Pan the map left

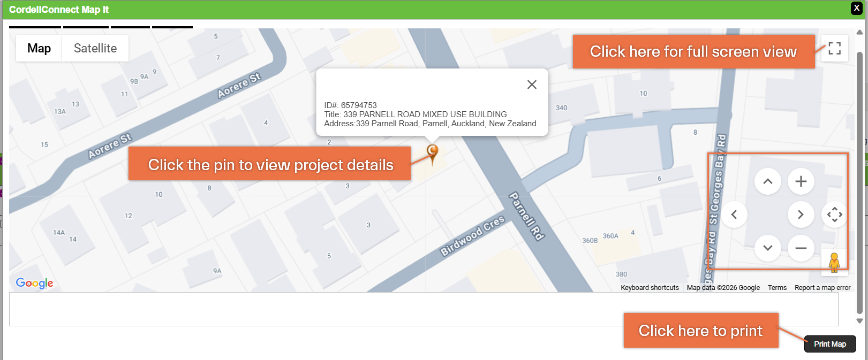pyautogui.click(x=734, y=215)
